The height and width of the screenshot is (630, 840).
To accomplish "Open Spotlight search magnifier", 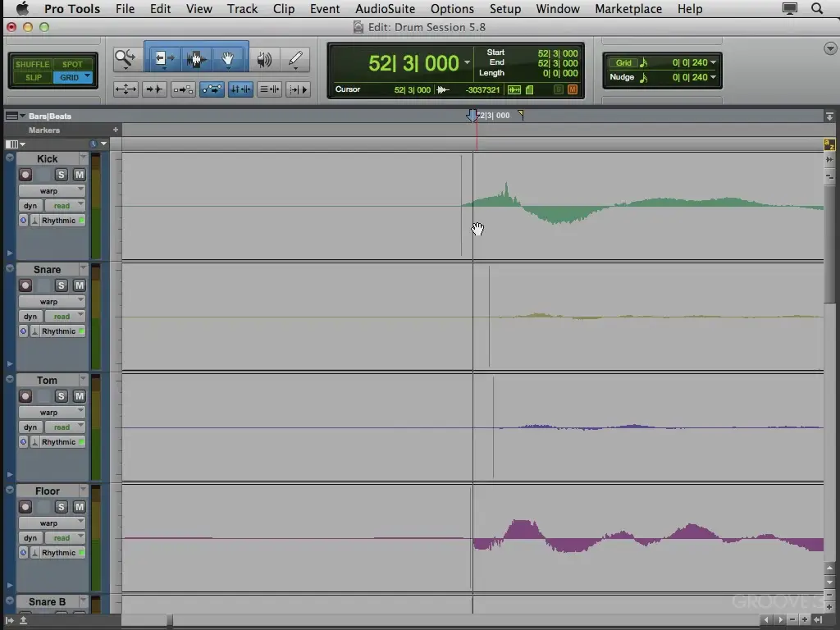I will coord(817,8).
